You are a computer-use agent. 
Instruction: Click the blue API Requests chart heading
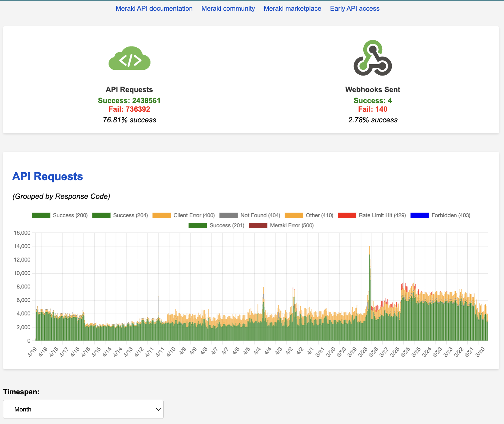pos(47,177)
